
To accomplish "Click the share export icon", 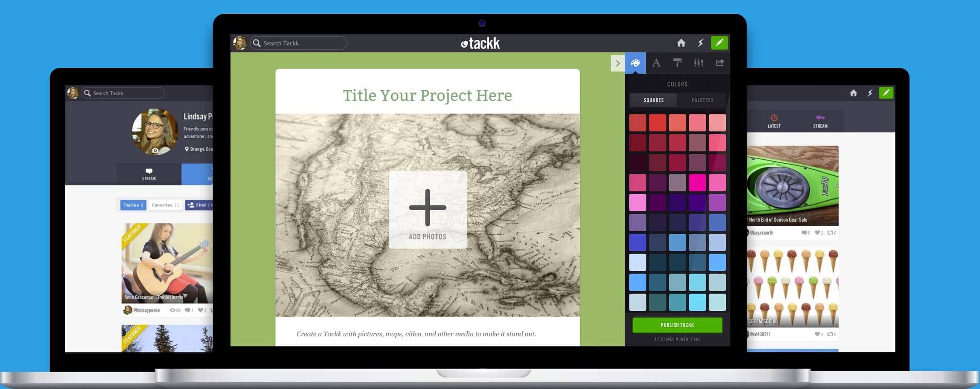I will pos(720,63).
